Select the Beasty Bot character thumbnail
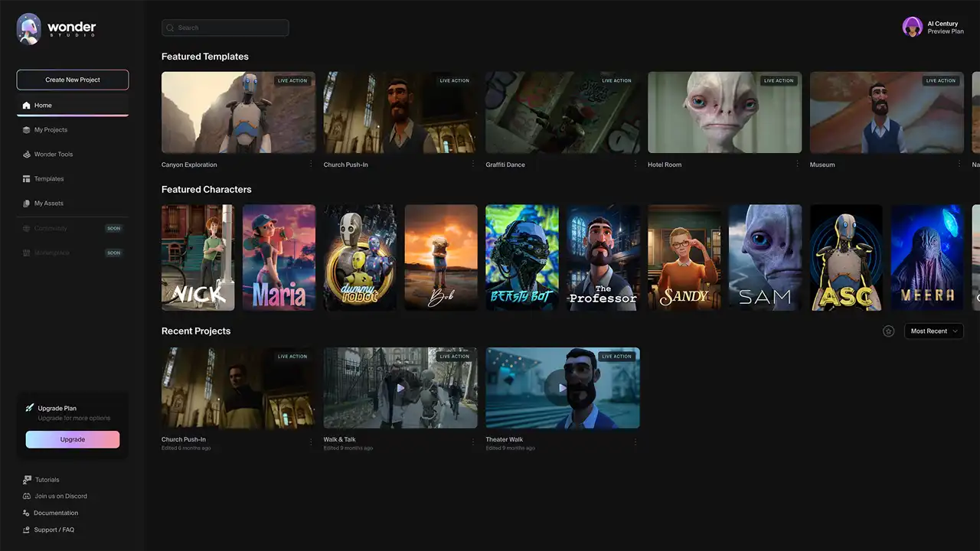Image resolution: width=980 pixels, height=551 pixels. 522,257
